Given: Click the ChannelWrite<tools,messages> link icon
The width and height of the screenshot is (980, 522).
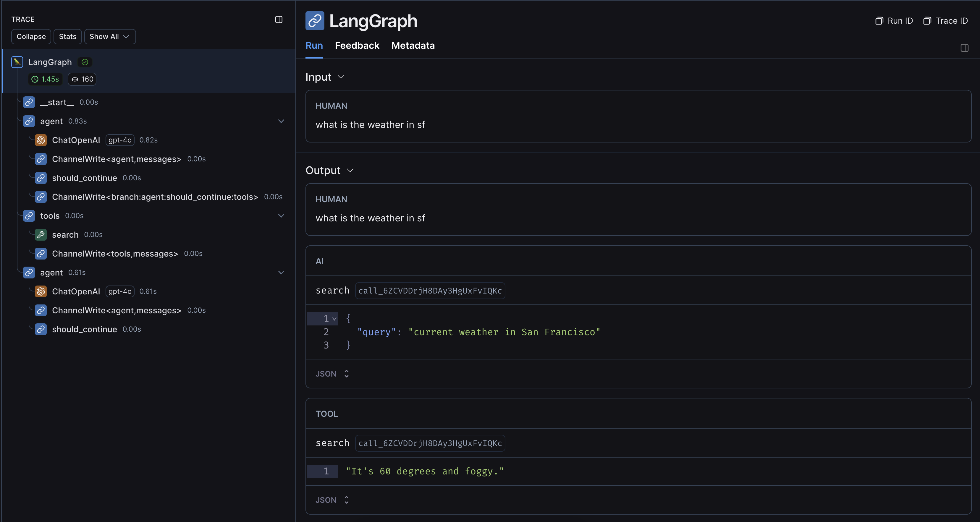Looking at the screenshot, I should coord(41,254).
